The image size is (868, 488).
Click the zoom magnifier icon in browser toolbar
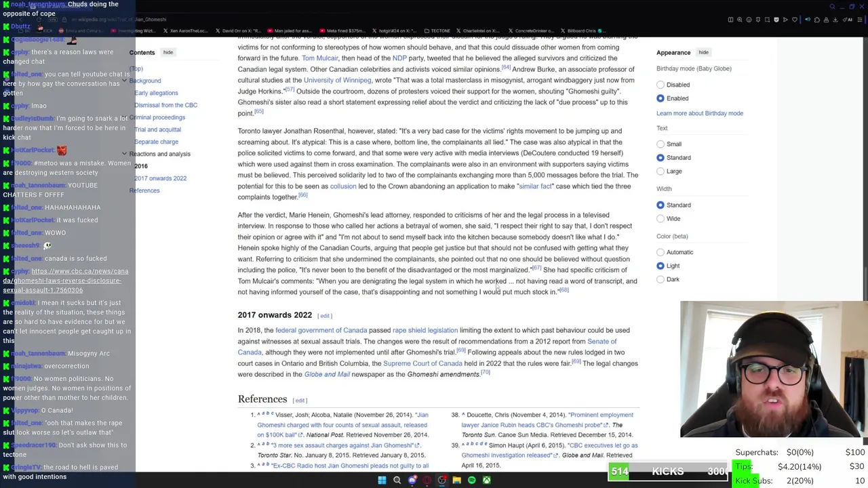pos(740,20)
